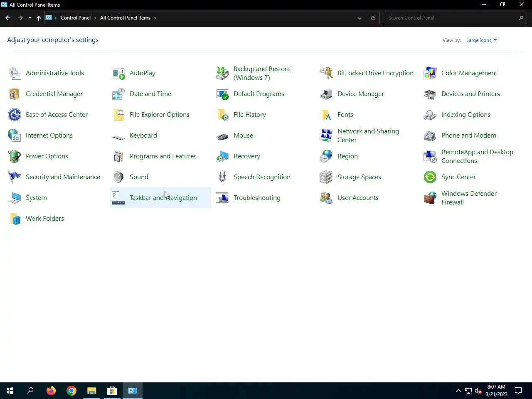
Task: Open the Speech Recognition microphone icon
Action: coord(222,177)
